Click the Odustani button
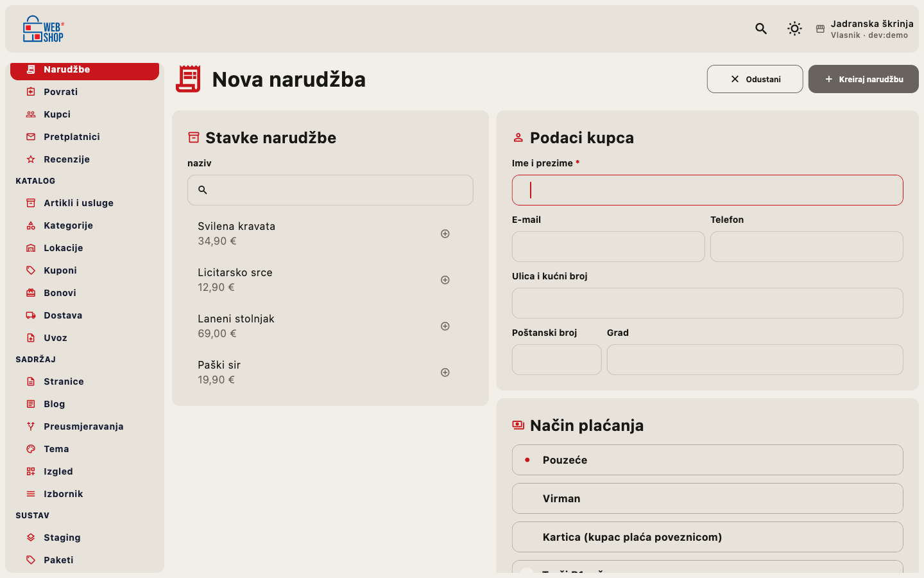 (755, 79)
